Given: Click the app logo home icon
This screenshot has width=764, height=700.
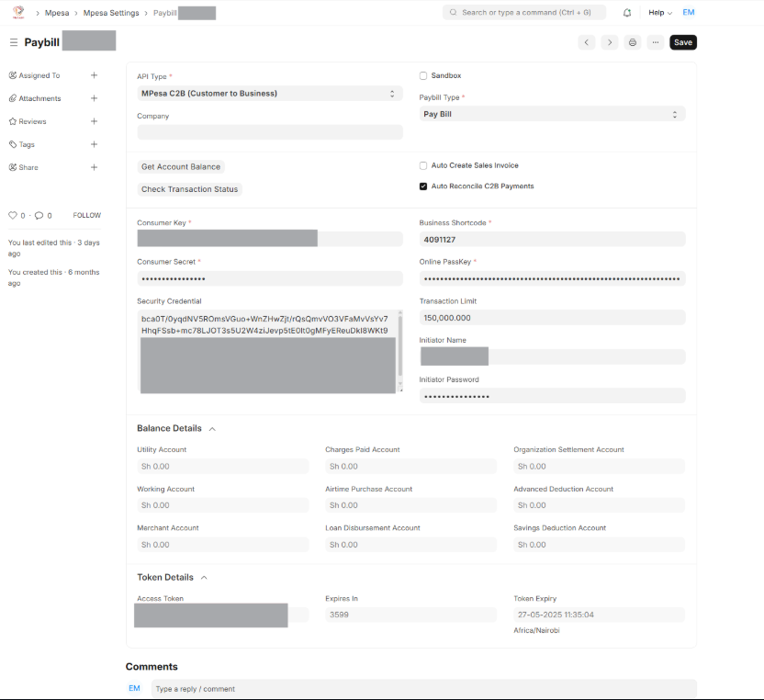Looking at the screenshot, I should point(18,12).
